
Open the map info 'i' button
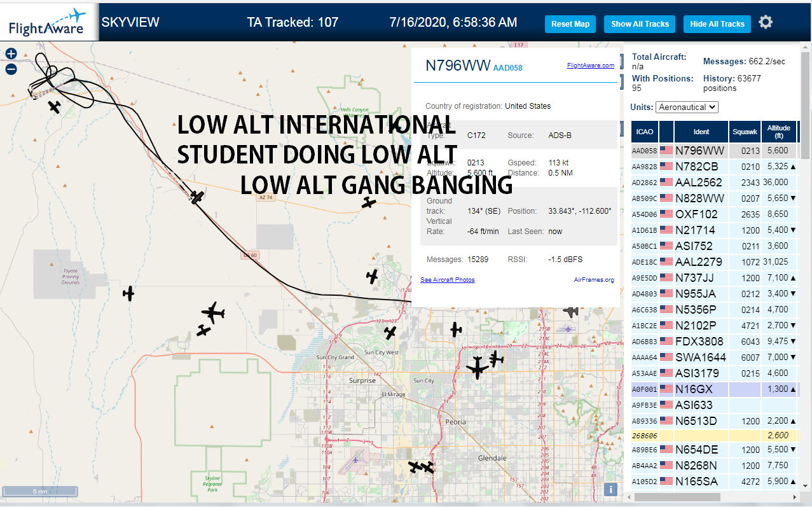[610, 489]
